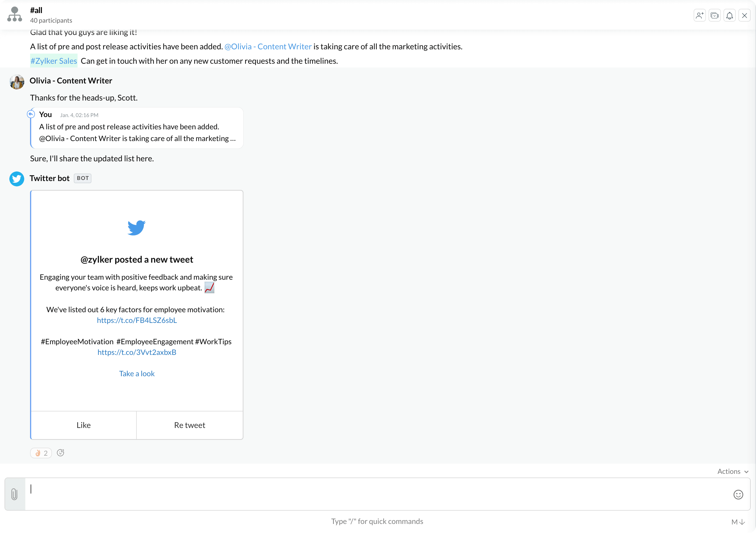The width and height of the screenshot is (756, 533).
Task: Click the close X icon in top right
Action: pos(745,15)
